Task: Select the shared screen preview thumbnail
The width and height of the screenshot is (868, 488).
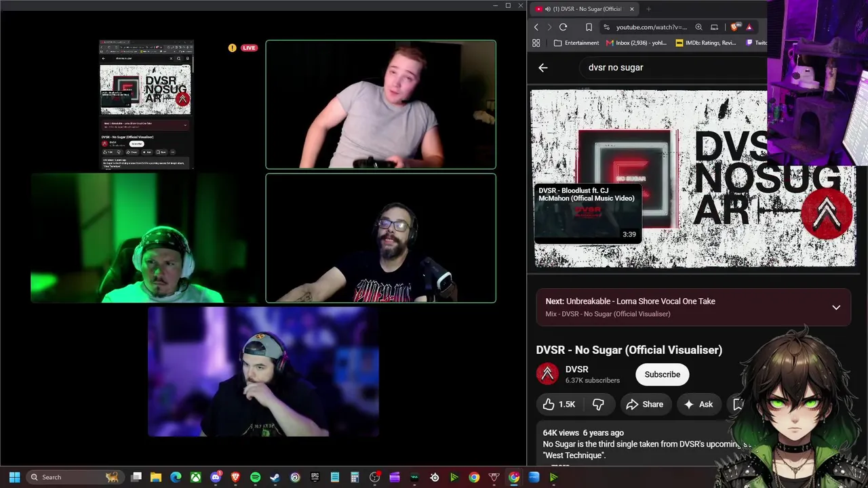Action: [x=146, y=104]
